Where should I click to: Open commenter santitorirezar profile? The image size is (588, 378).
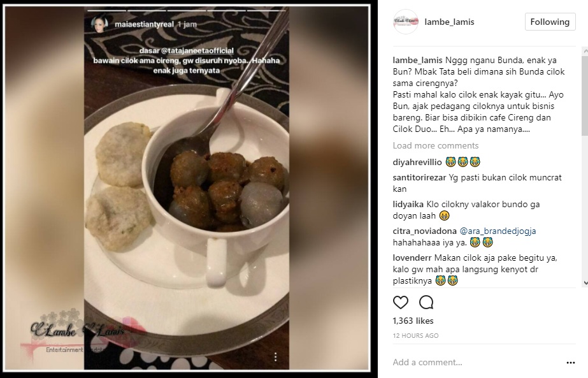click(x=419, y=178)
